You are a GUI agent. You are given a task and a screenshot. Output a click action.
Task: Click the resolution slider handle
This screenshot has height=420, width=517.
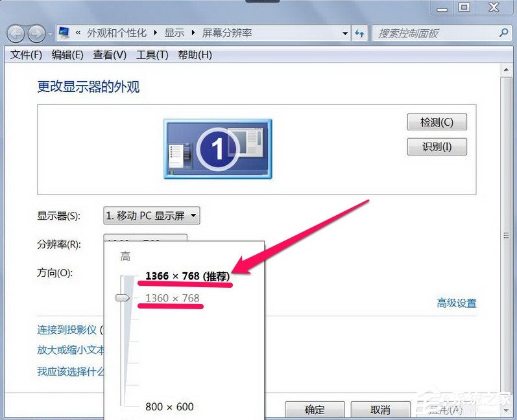[x=123, y=297]
